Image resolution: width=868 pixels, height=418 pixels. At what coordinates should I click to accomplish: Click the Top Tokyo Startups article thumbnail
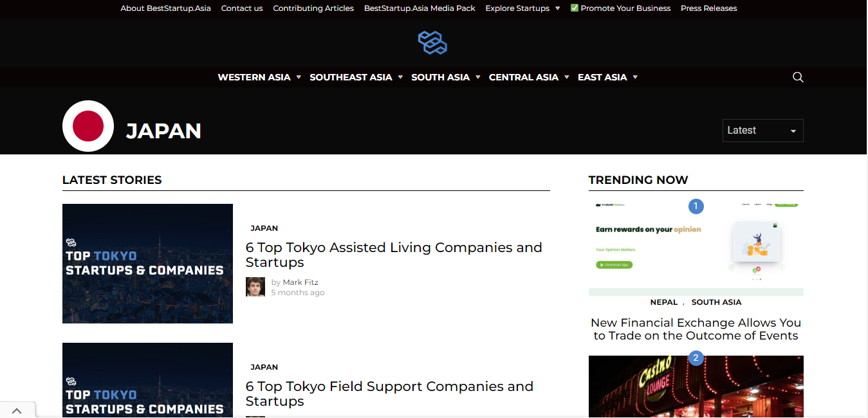(x=147, y=264)
